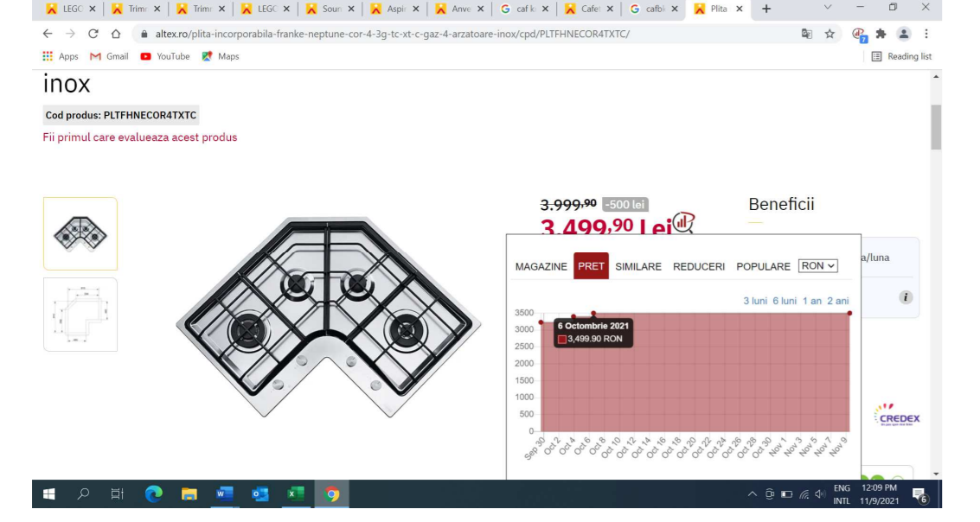980x522 pixels.
Task: Open browser home page
Action: [116, 34]
